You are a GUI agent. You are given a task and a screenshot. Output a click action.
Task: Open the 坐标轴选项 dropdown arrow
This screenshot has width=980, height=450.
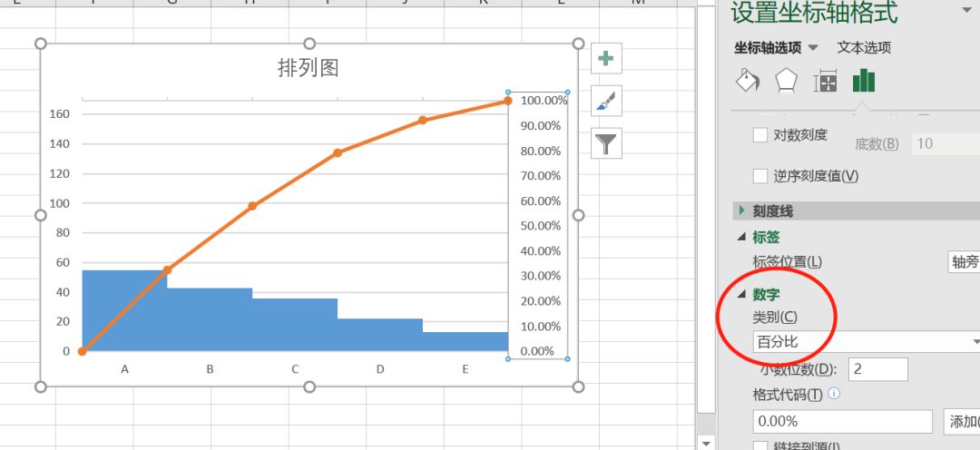(x=813, y=48)
